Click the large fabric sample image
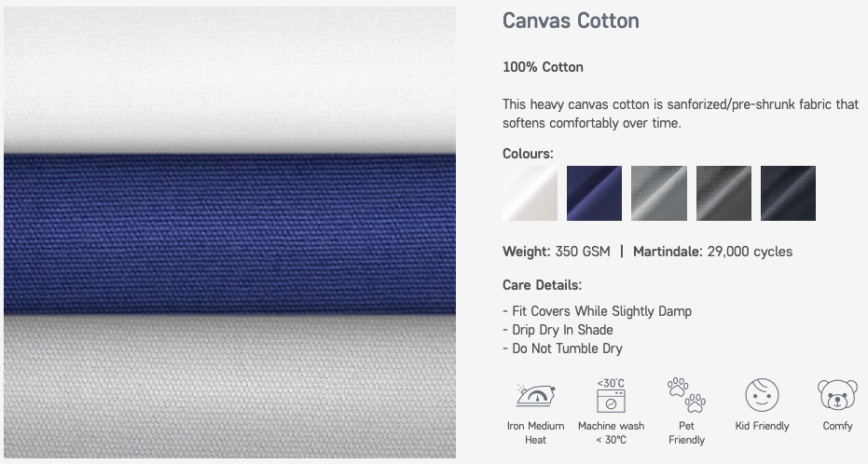The image size is (868, 464). click(x=229, y=232)
